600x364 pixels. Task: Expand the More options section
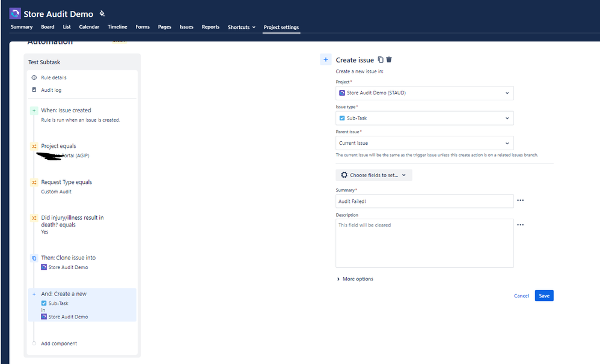355,279
